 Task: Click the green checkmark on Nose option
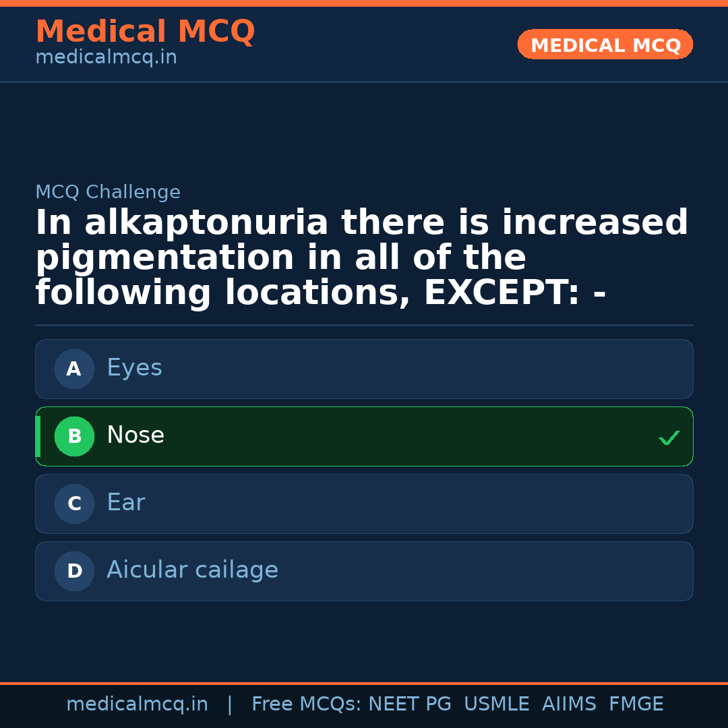coord(669,438)
